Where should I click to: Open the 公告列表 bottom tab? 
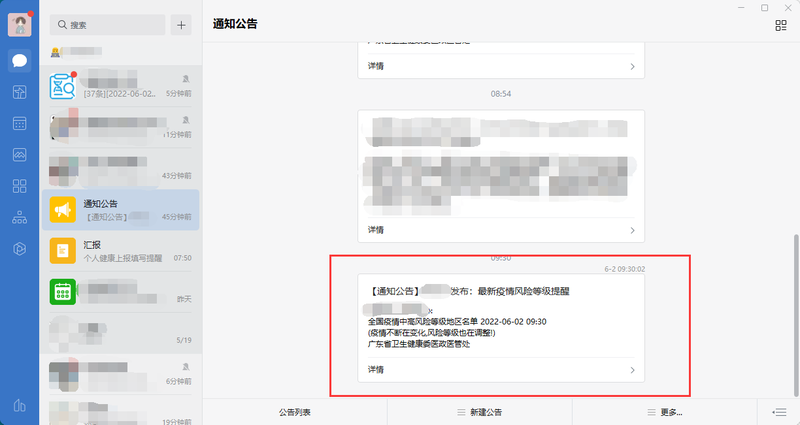tap(295, 412)
